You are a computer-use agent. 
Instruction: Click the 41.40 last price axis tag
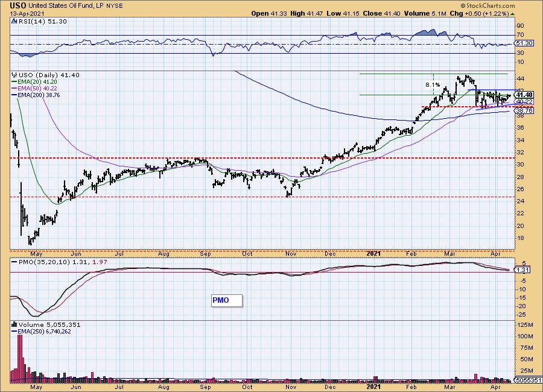pyautogui.click(x=524, y=95)
